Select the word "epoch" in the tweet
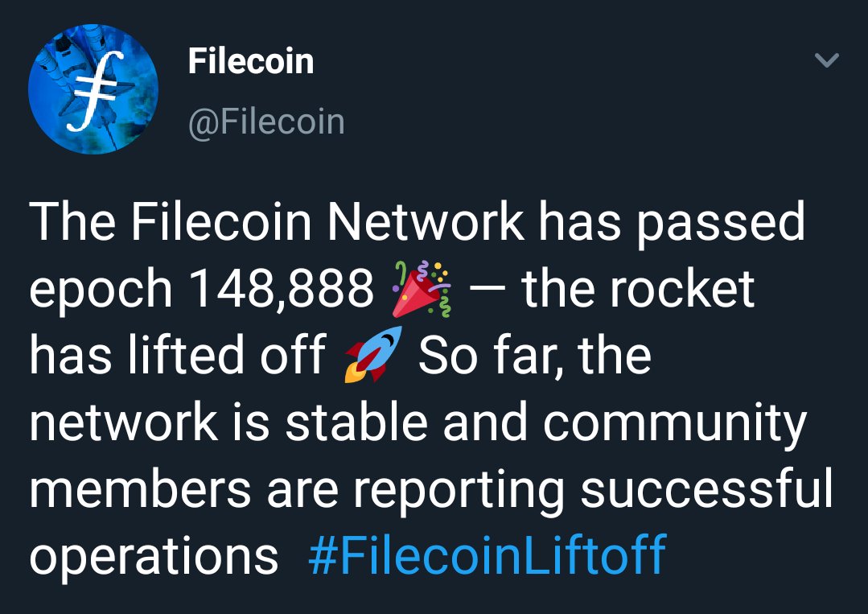This screenshot has height=614, width=868. tap(101, 291)
